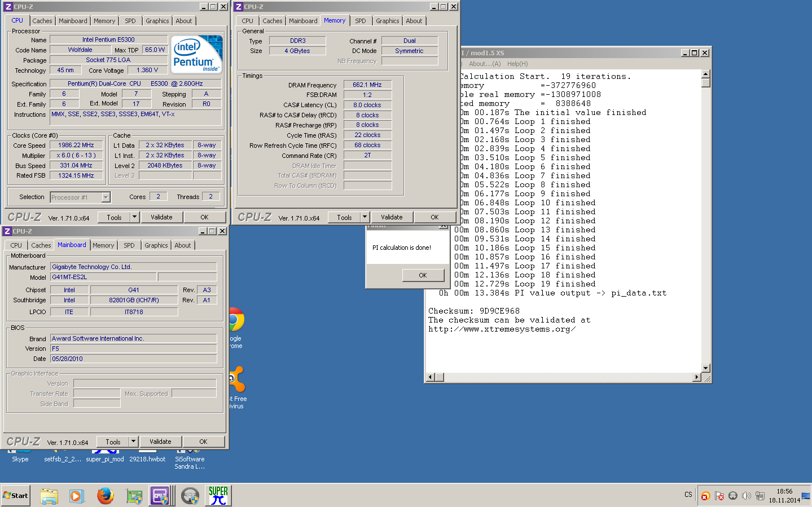Viewport: 812px width, 507px height.
Task: Select the CPU-Z taskbar button
Action: [159, 496]
